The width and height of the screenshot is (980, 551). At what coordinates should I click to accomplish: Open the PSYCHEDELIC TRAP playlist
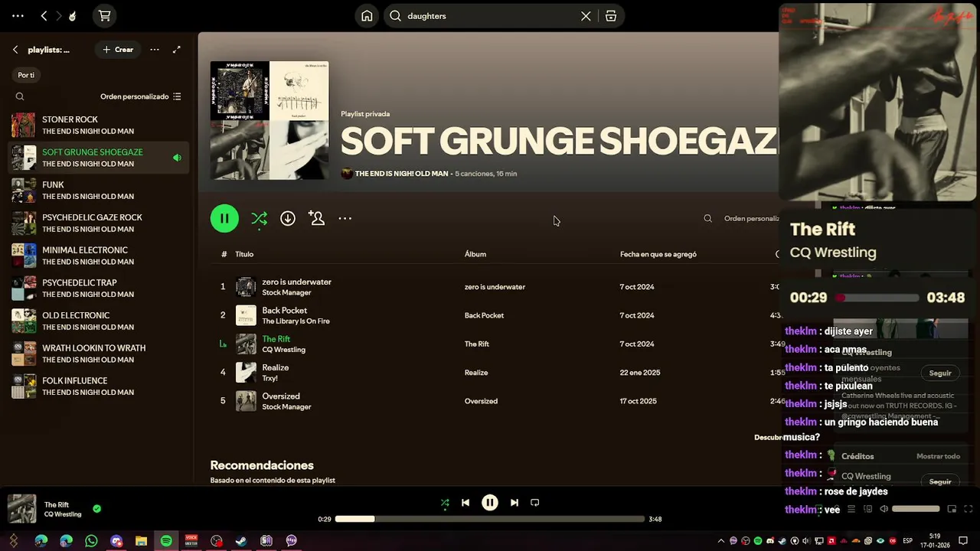pyautogui.click(x=100, y=289)
